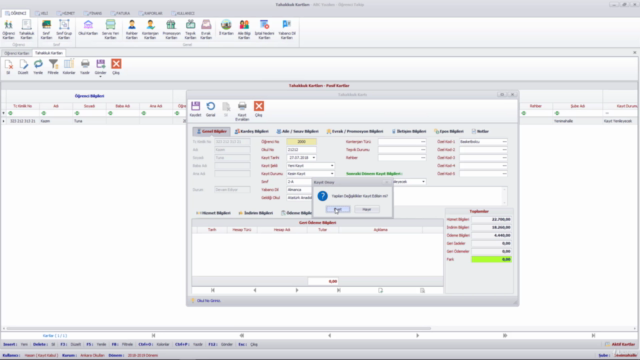
Task: Open the Aile / Sınav Bilgileri tab
Action: click(x=297, y=131)
